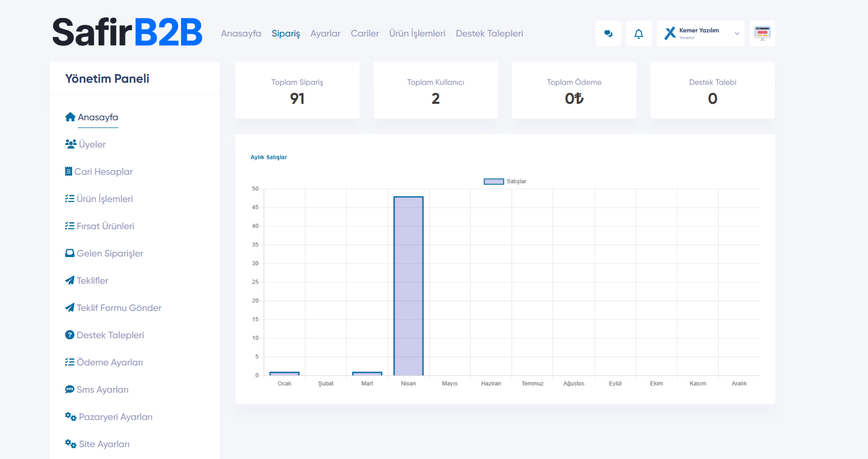The height and width of the screenshot is (459, 868).
Task: Click the Teklifler paper plane icon
Action: [x=69, y=281]
